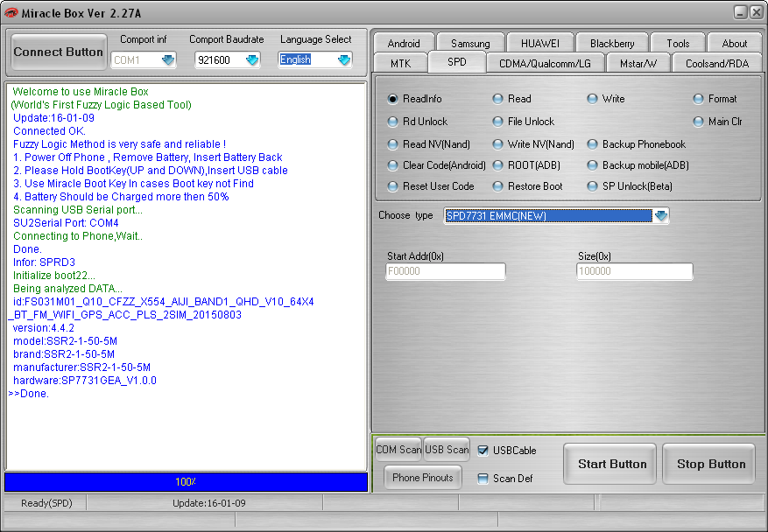This screenshot has height=532, width=768.
Task: Enable the Scan Def checkbox
Action: click(483, 478)
